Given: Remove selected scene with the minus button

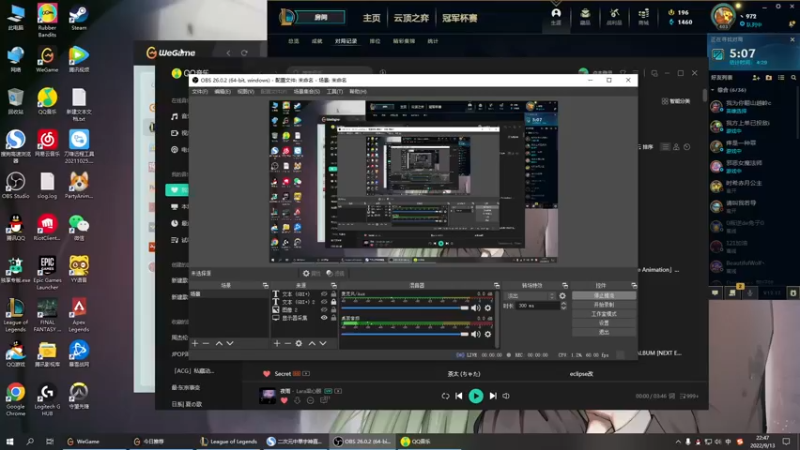Looking at the screenshot, I should click(x=206, y=343).
